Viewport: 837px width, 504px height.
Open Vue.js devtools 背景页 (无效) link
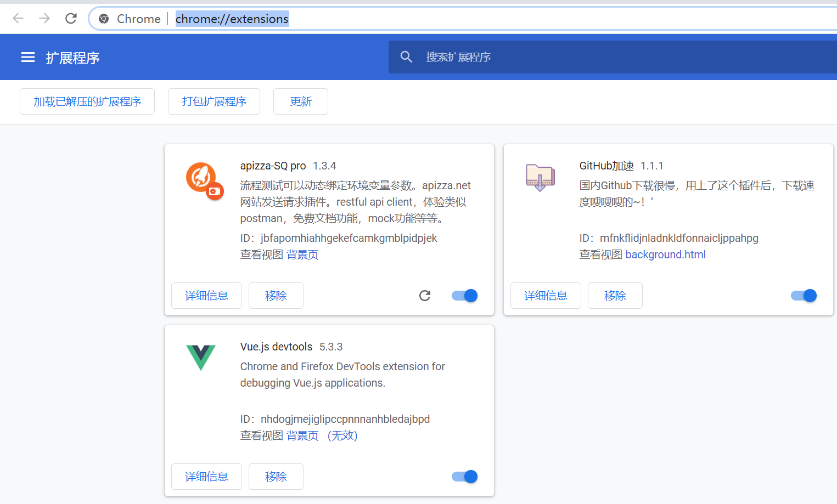pos(322,435)
